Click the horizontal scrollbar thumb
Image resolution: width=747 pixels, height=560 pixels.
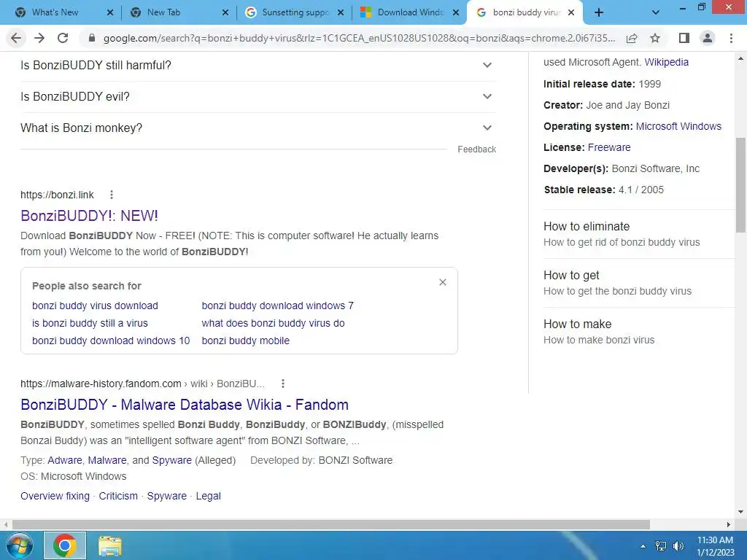pyautogui.click(x=331, y=524)
